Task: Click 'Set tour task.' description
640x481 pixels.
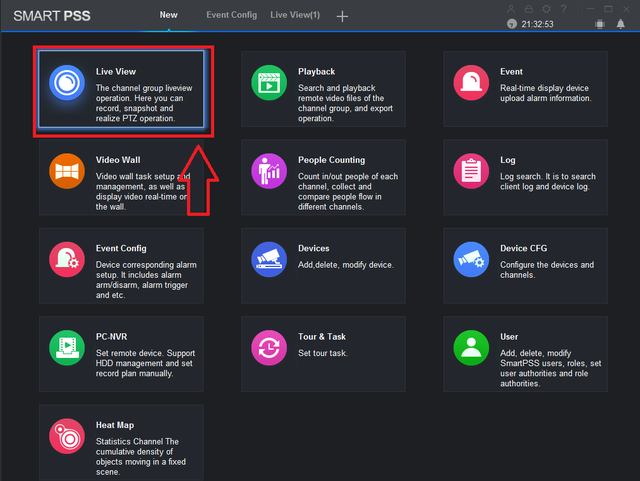Action: 322,353
